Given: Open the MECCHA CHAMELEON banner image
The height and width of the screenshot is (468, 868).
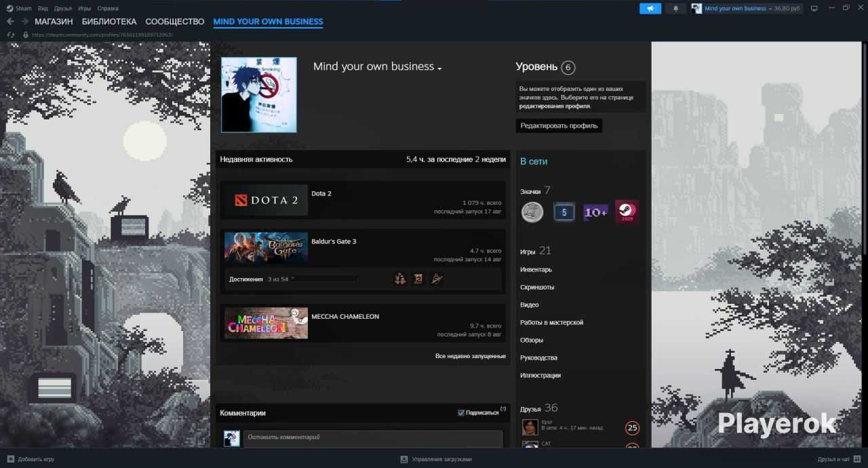Looking at the screenshot, I should click(266, 323).
